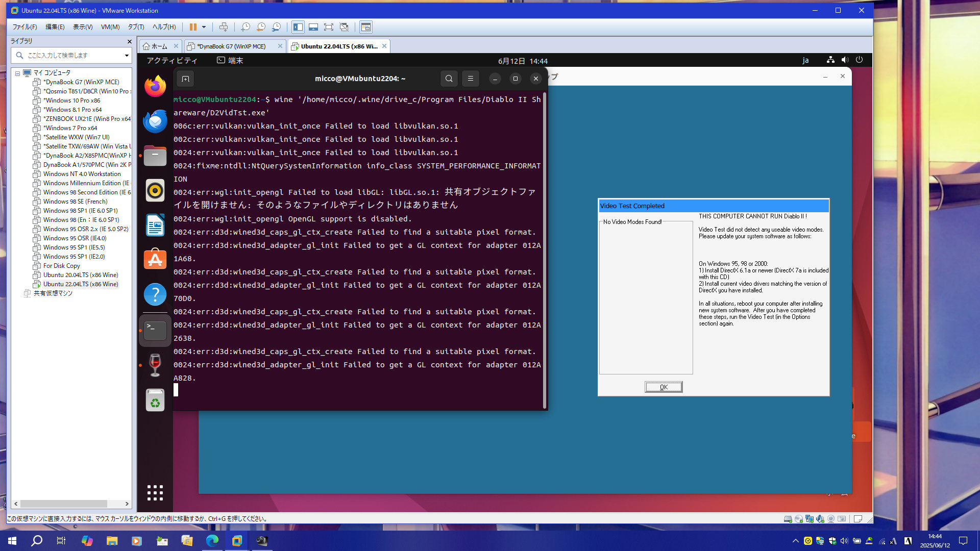Close the library panel

click(x=129, y=41)
